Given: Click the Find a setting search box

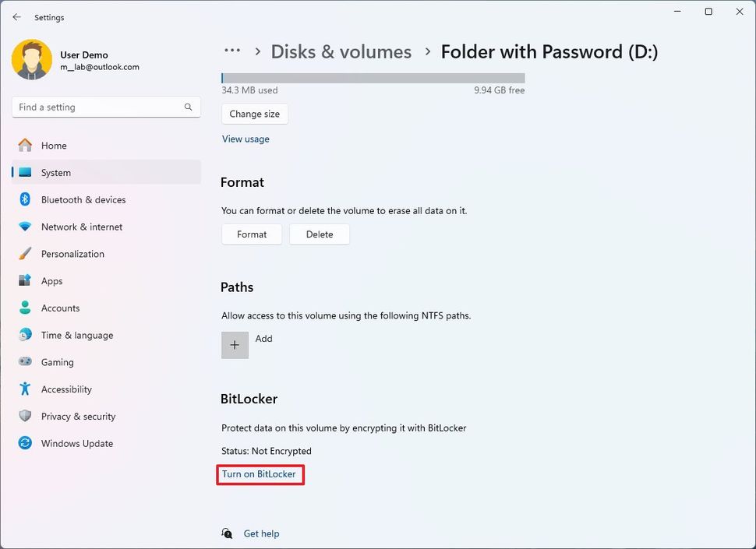Looking at the screenshot, I should pyautogui.click(x=105, y=107).
